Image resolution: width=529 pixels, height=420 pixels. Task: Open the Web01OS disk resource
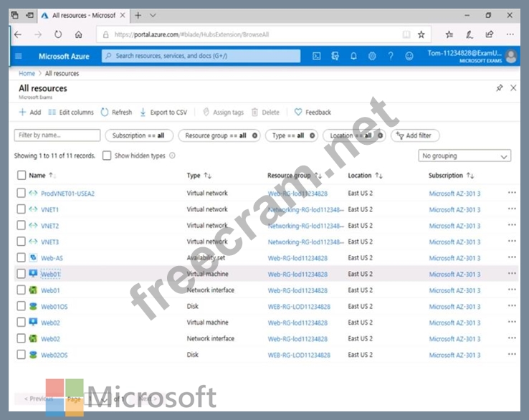[54, 307]
